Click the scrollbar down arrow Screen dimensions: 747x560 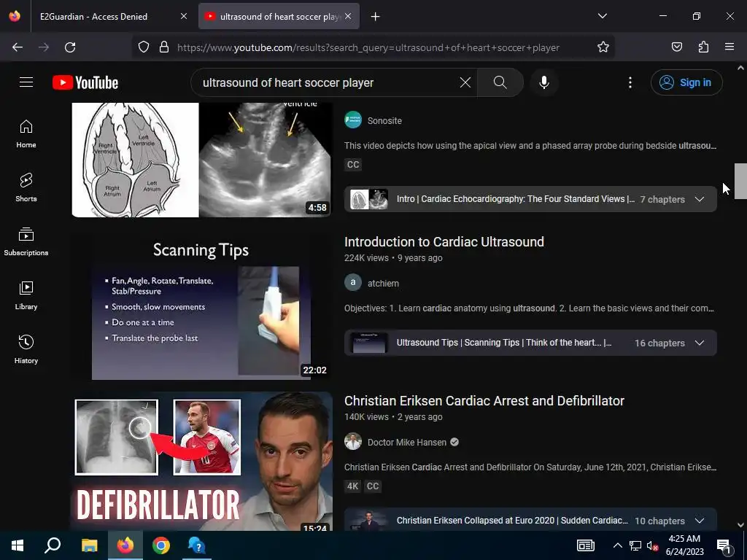tap(740, 525)
